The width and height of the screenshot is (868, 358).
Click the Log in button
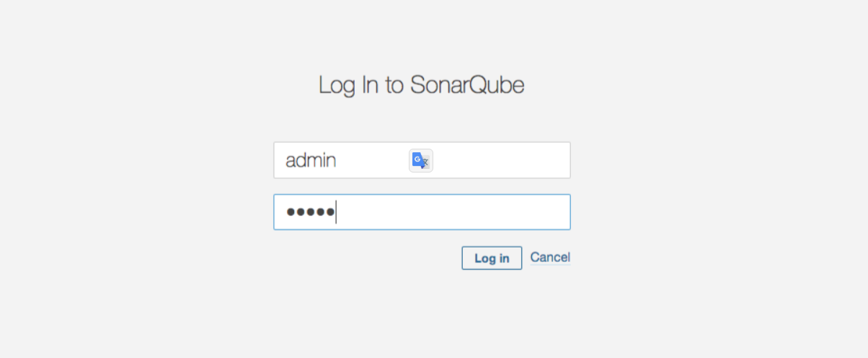tap(492, 258)
